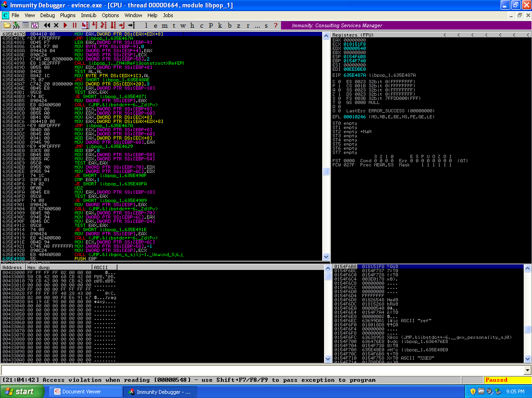532x398 pixels.
Task: Show Breakpoints with 'b' button
Action: [x=229, y=25]
